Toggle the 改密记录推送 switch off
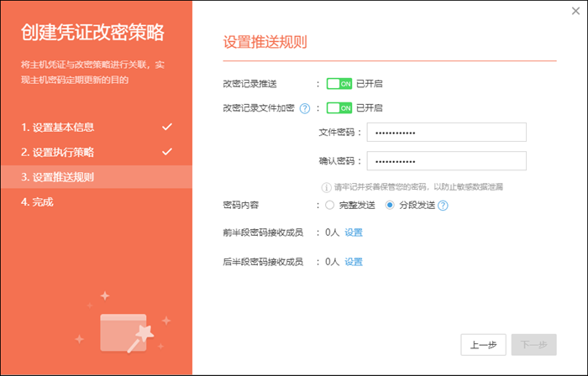The width and height of the screenshot is (588, 376). click(x=339, y=84)
